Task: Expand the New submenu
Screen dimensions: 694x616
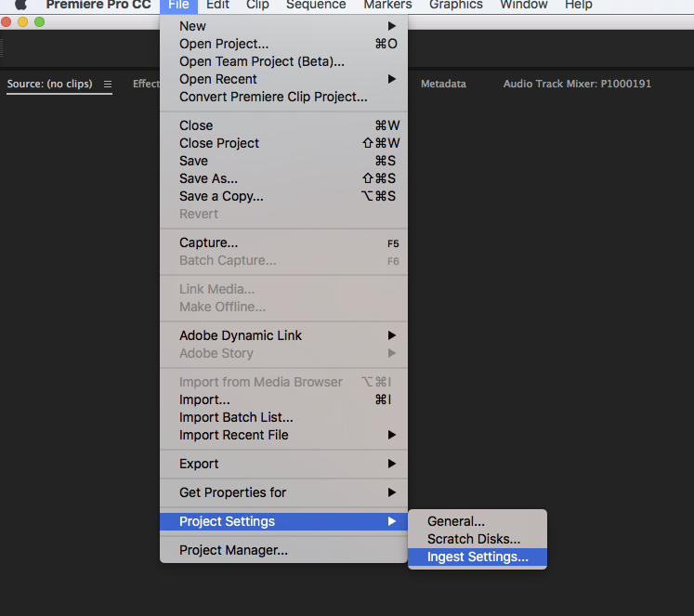Action: point(283,26)
